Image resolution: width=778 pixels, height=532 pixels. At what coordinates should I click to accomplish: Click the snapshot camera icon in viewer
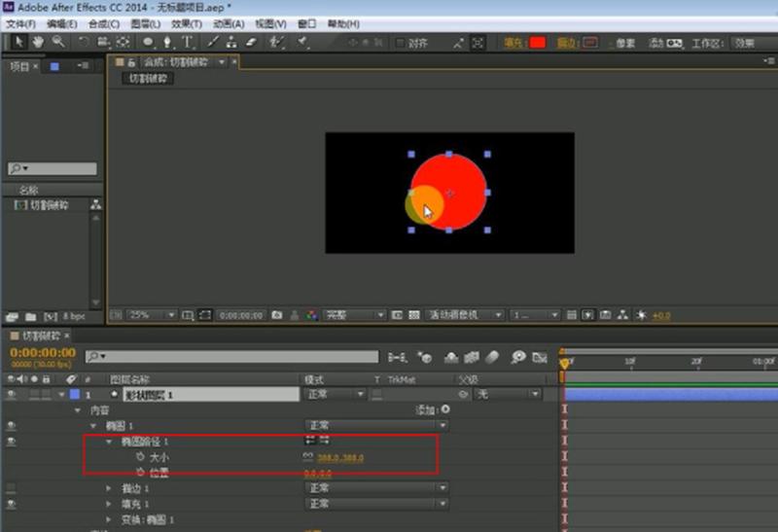pos(277,315)
